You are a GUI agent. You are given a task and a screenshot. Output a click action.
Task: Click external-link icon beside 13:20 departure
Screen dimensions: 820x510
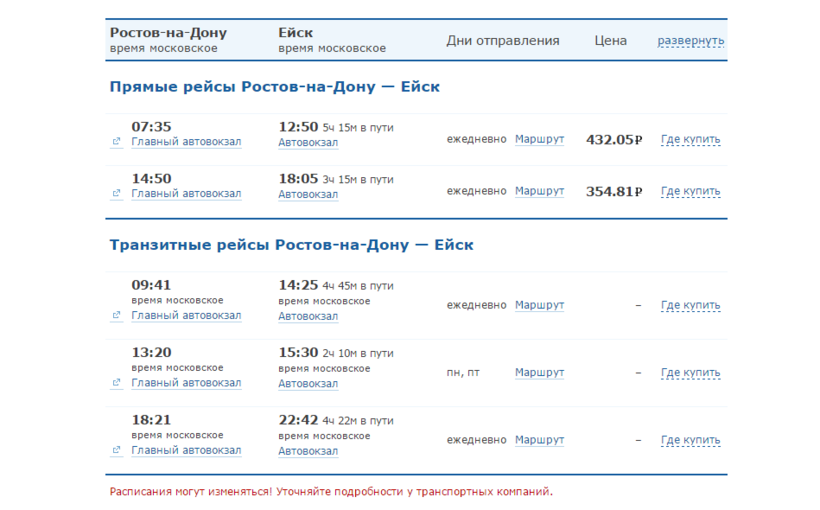pos(116,383)
